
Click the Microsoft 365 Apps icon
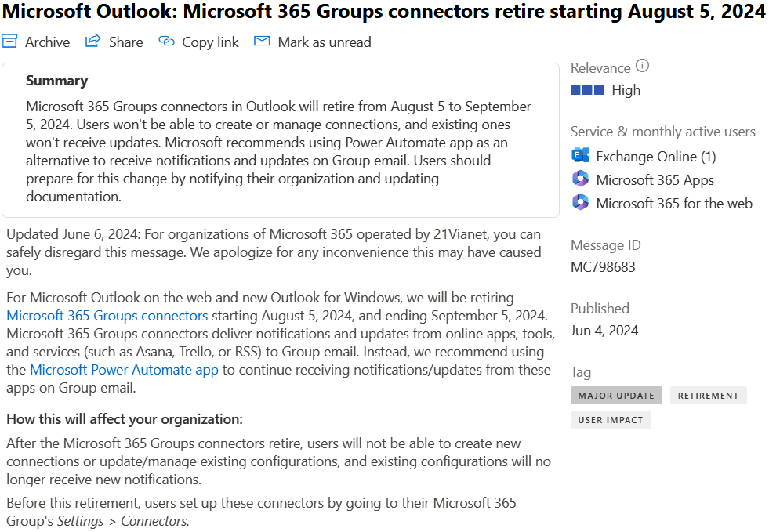(581, 179)
